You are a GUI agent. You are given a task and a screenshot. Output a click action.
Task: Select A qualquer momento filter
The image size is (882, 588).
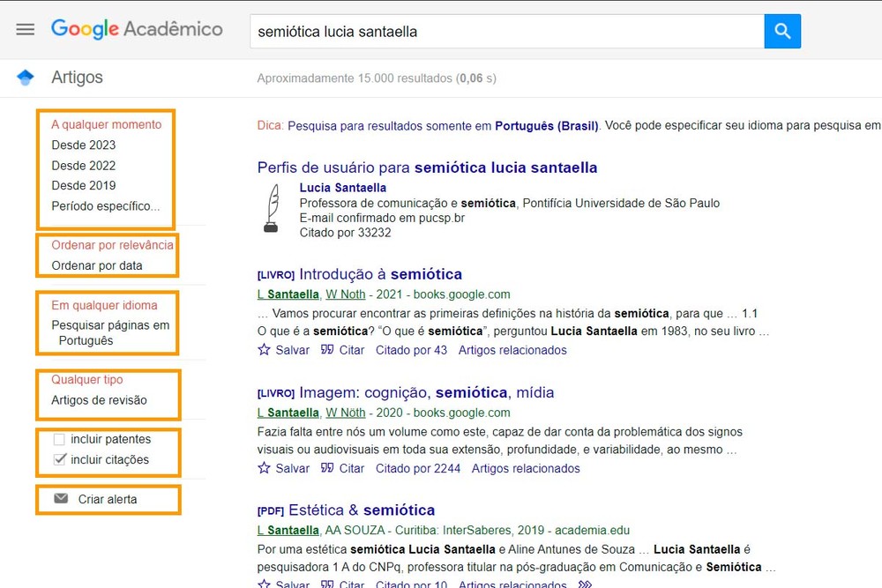tap(107, 124)
